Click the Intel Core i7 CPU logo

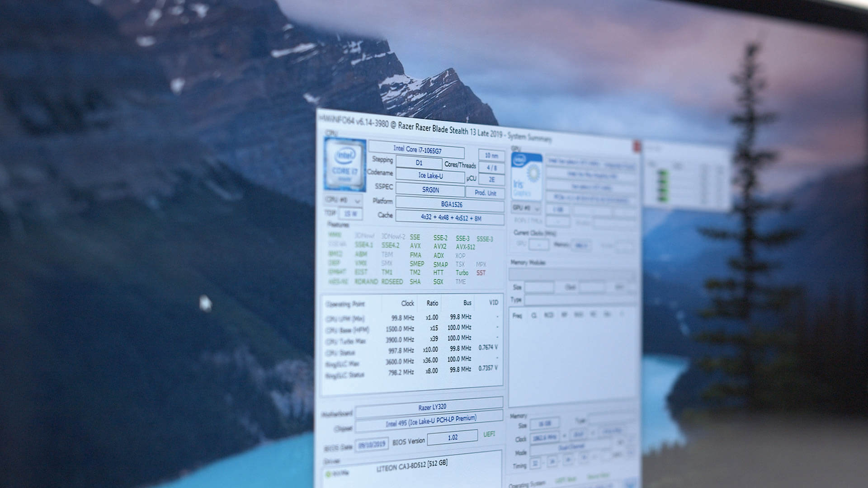click(x=344, y=165)
